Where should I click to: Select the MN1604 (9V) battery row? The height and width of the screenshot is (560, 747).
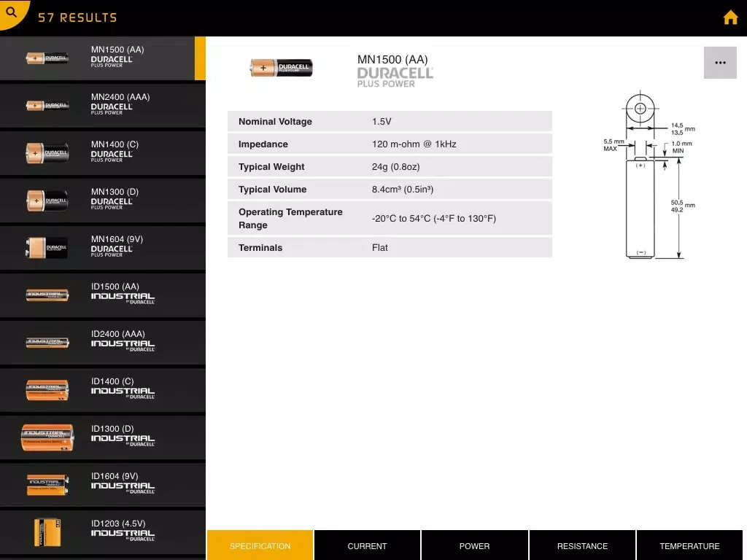(102, 248)
